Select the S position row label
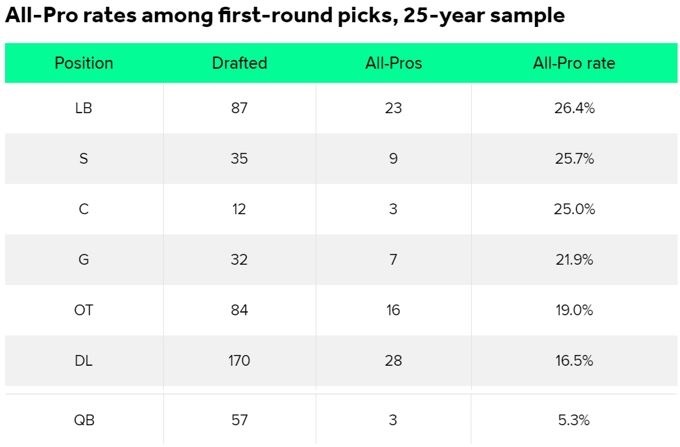The height and width of the screenshot is (447, 680). click(84, 158)
